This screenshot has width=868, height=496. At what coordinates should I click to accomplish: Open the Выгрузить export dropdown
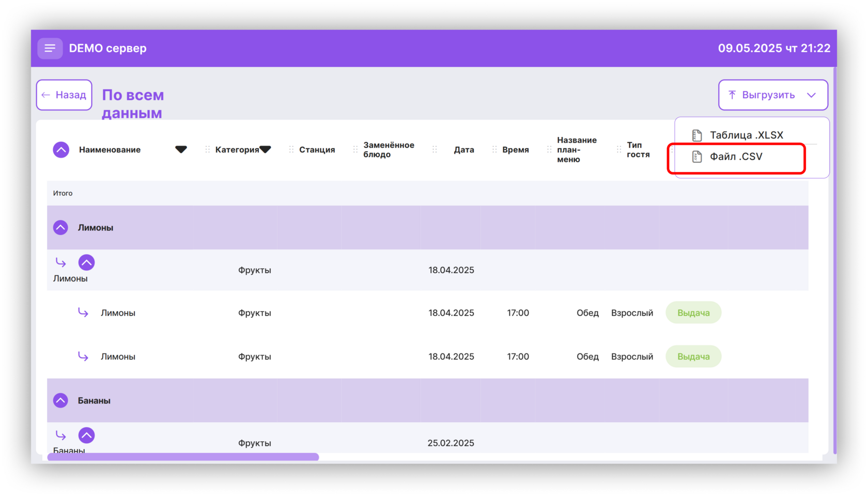pyautogui.click(x=773, y=95)
